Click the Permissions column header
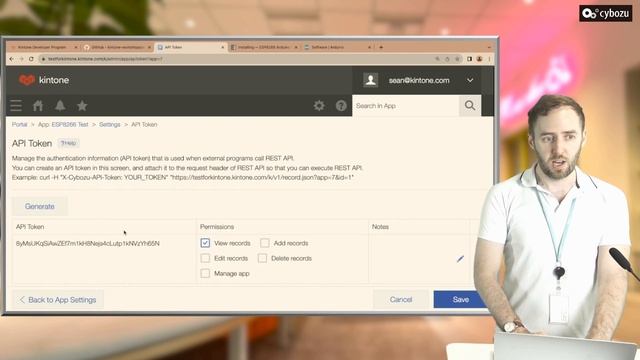 coord(217,227)
